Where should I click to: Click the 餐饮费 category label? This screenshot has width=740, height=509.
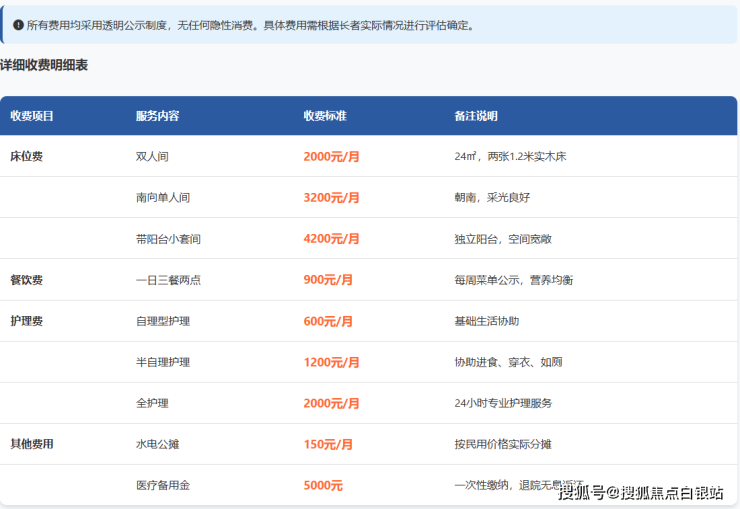(26, 280)
